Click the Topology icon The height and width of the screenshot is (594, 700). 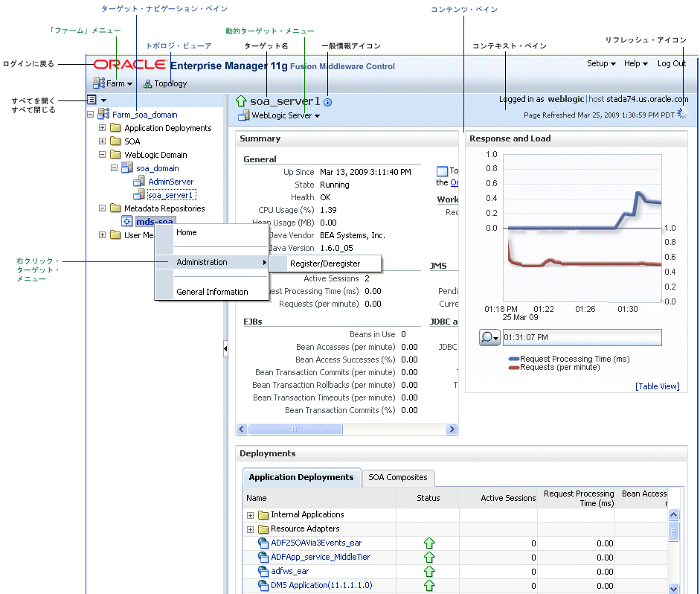point(147,83)
